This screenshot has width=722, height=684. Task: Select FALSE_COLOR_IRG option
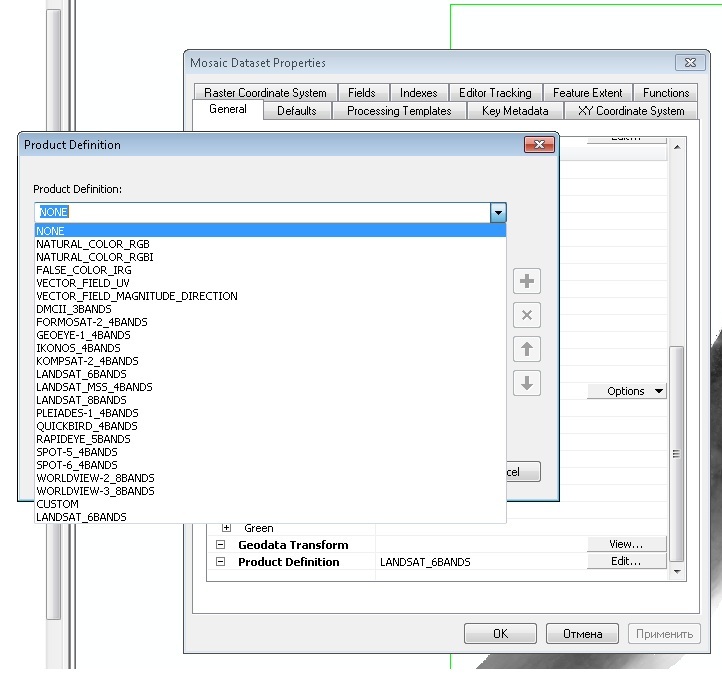270,270
